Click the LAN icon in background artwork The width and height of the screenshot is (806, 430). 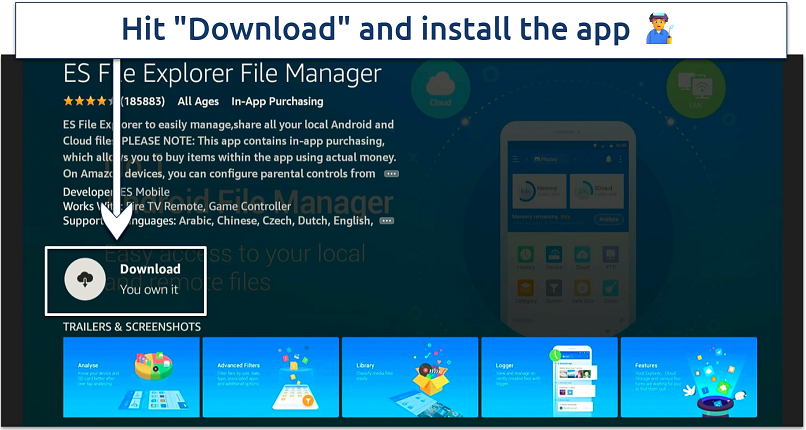pyautogui.click(x=695, y=88)
